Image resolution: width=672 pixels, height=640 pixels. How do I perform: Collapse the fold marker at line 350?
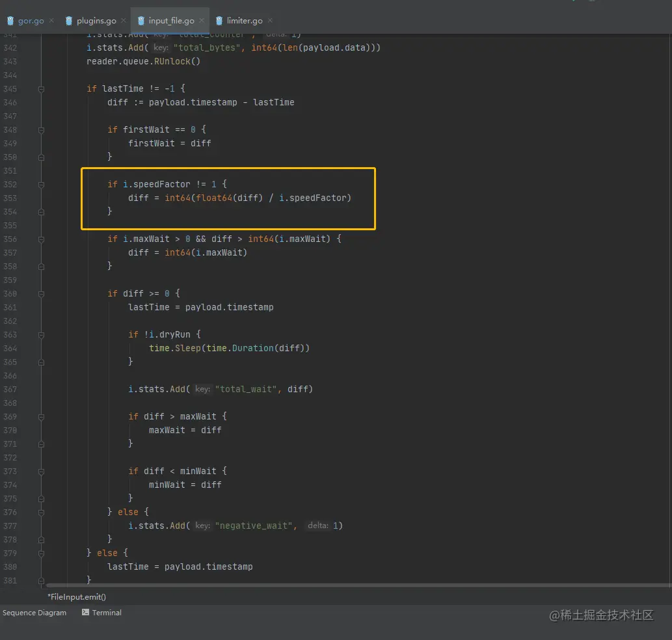click(x=41, y=157)
